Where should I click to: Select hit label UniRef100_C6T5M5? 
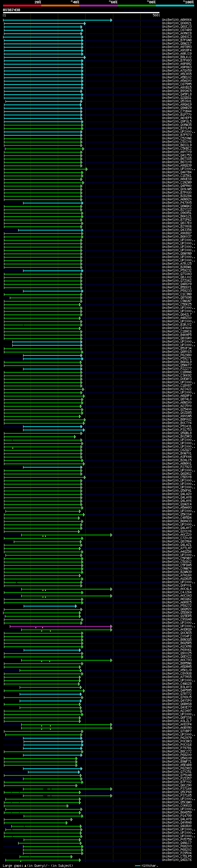coord(177,84)
